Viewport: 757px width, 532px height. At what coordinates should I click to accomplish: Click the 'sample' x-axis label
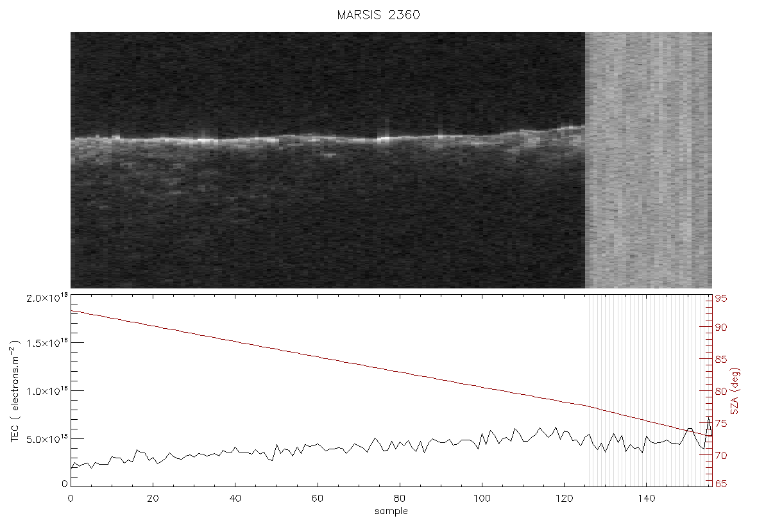point(391,511)
